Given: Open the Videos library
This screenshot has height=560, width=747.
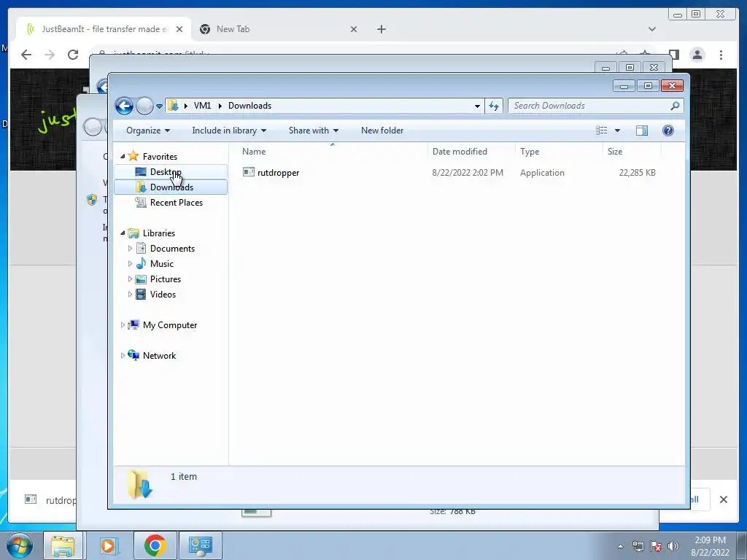Looking at the screenshot, I should click(163, 295).
